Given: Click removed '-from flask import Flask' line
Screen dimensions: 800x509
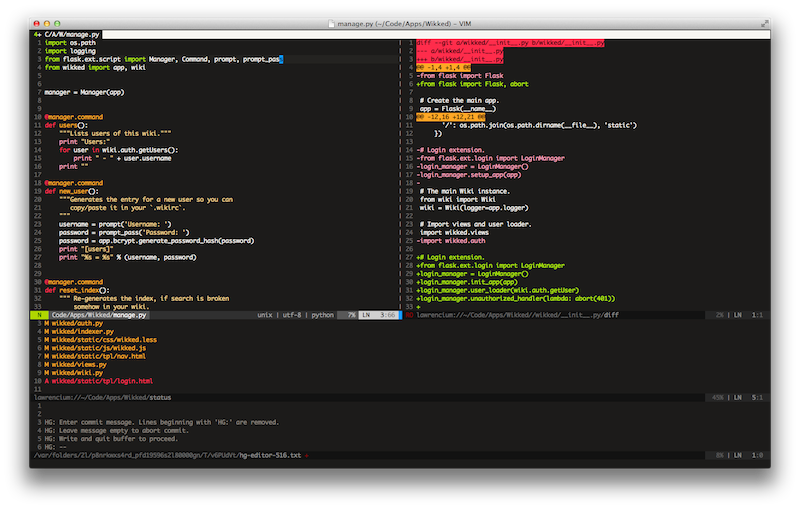Looking at the screenshot, I should [x=460, y=75].
